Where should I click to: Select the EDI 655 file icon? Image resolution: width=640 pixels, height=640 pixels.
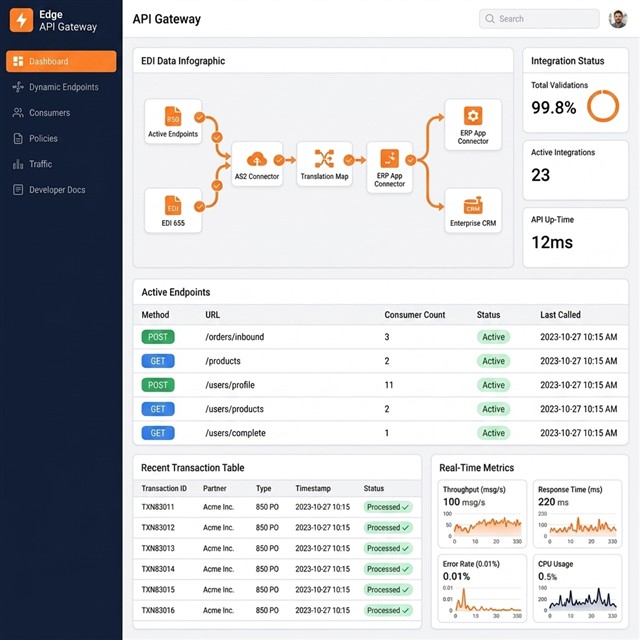(173, 205)
